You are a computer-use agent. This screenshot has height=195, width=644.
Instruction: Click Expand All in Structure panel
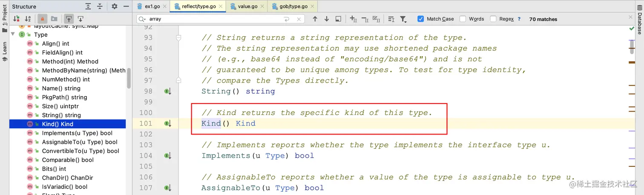point(88,6)
